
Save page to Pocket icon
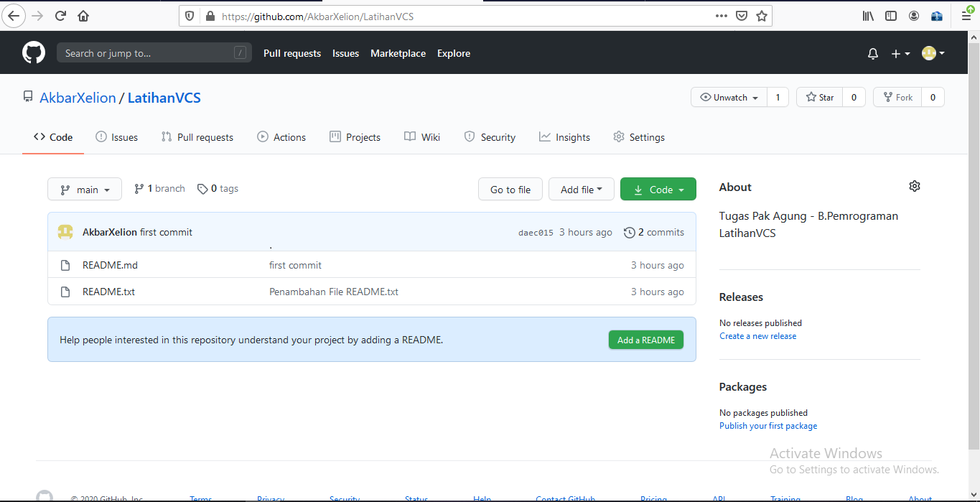742,16
